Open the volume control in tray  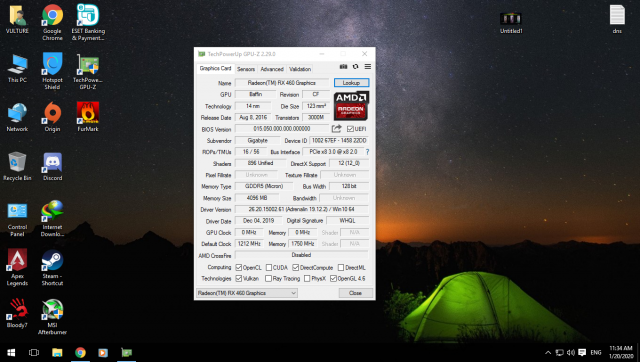pyautogui.click(x=571, y=352)
